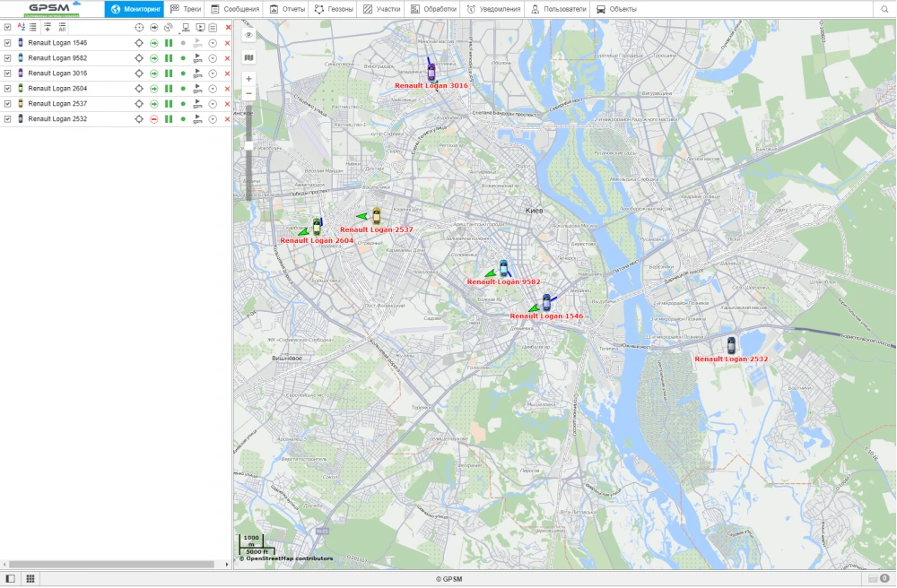
Task: Select the A-Z sorting icon above vehicle list
Action: pyautogui.click(x=21, y=28)
